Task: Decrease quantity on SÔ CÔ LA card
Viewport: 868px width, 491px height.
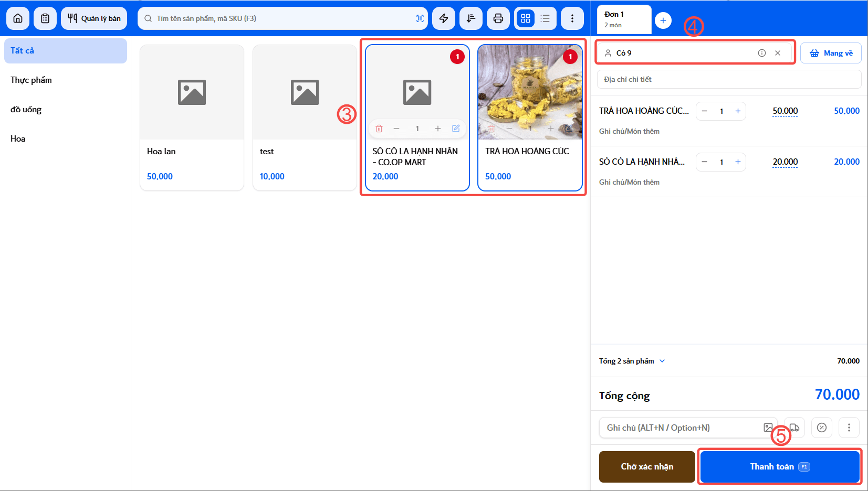Action: pos(396,129)
